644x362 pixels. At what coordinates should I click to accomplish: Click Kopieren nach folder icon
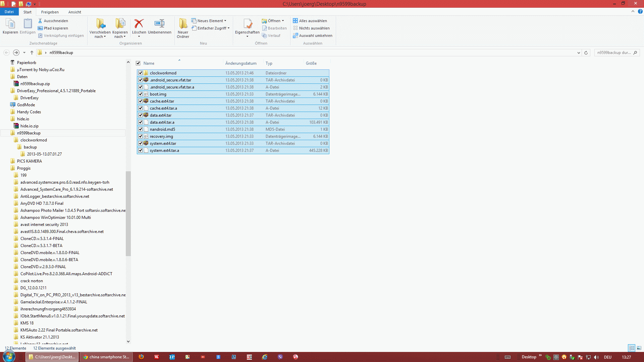point(120,24)
